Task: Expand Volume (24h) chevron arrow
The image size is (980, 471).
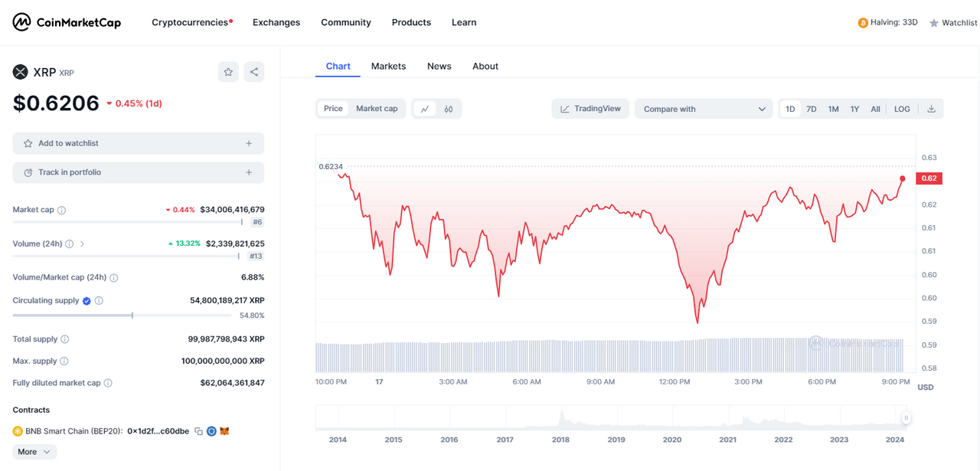Action: pyautogui.click(x=82, y=244)
